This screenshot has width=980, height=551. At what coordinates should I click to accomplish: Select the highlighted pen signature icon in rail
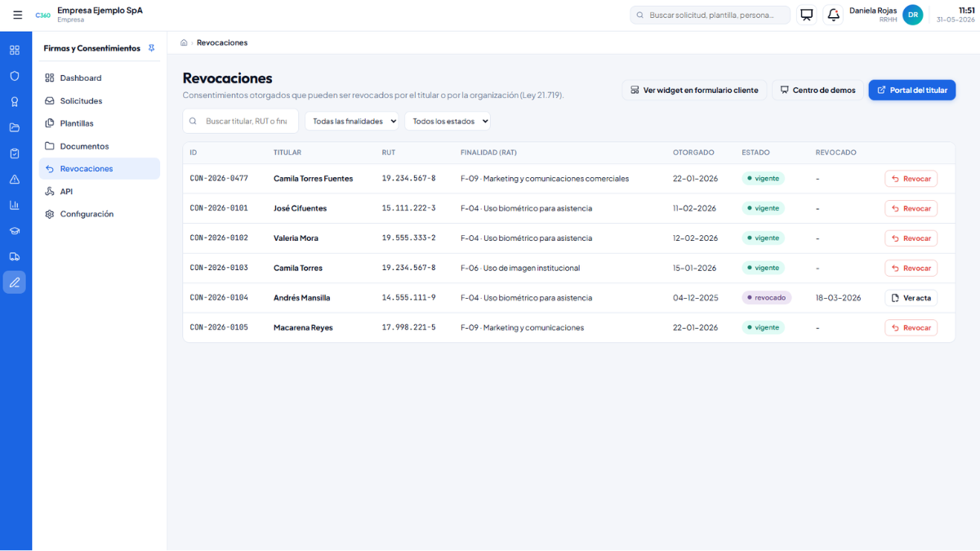click(x=15, y=282)
